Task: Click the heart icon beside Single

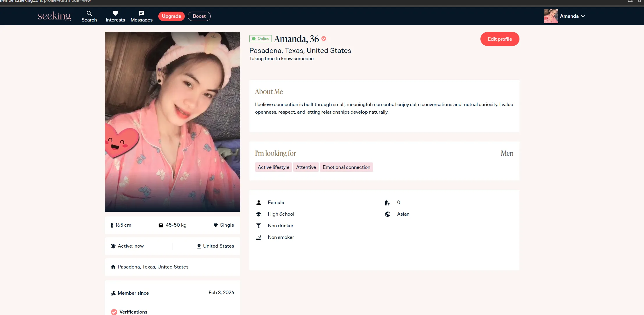Action: (216, 225)
